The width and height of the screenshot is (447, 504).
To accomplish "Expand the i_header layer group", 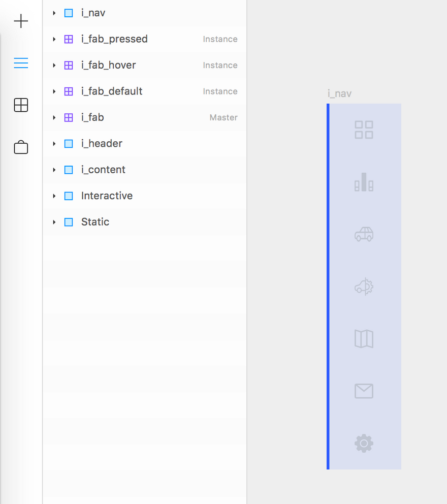I will click(x=54, y=144).
